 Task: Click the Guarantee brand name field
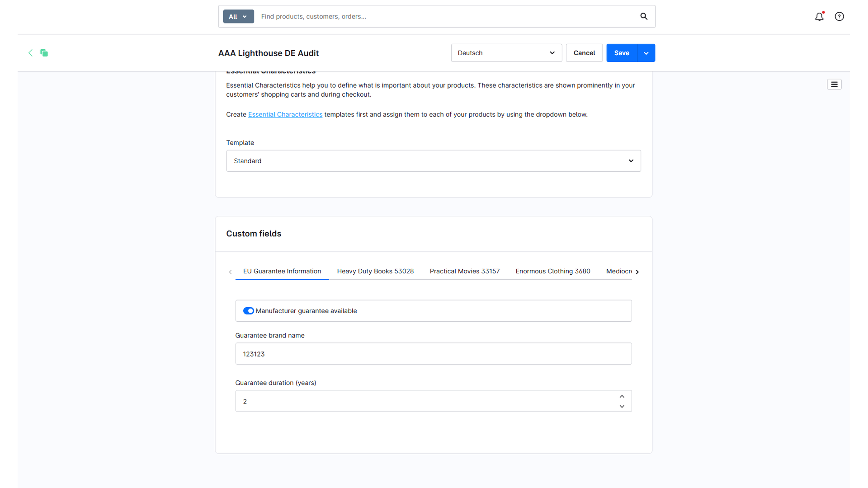pos(433,354)
